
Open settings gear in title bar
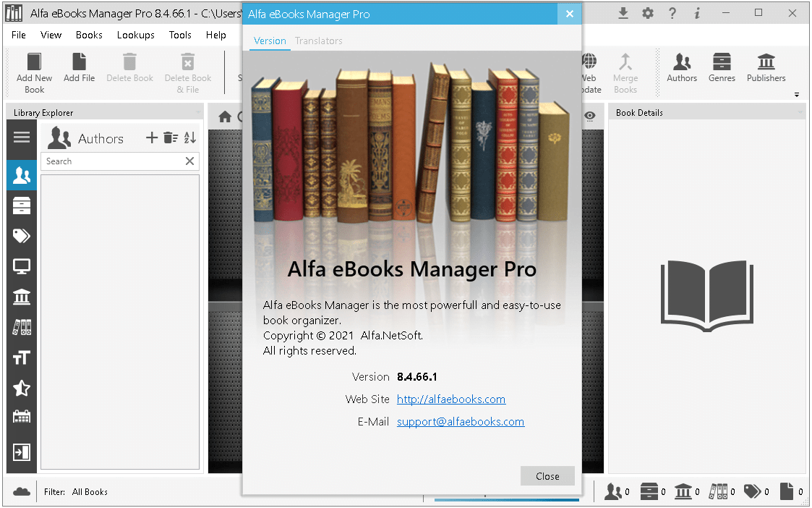648,14
